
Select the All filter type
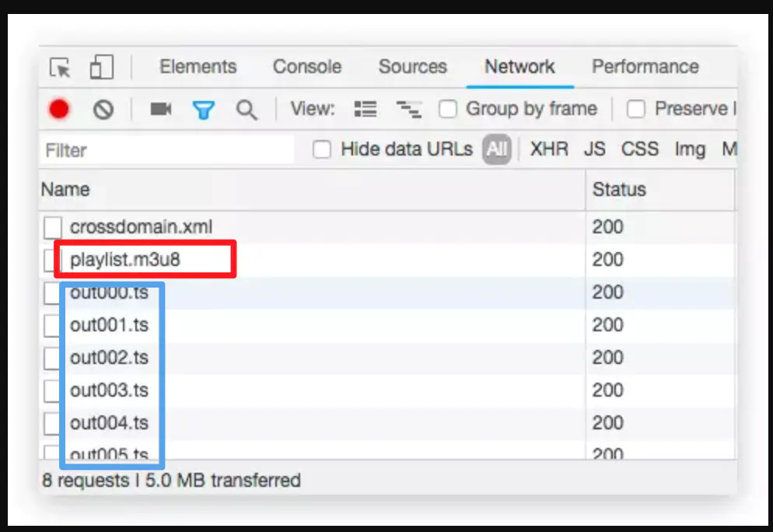pos(496,149)
